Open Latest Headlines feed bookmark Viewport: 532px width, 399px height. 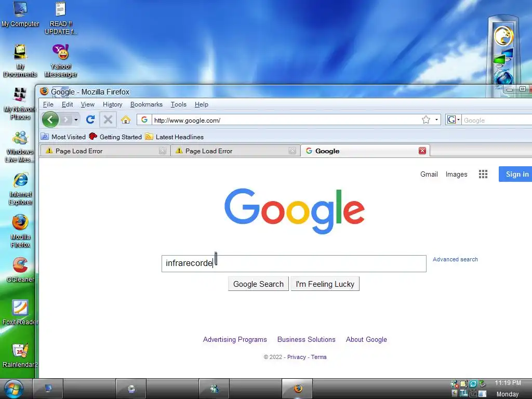[175, 137]
